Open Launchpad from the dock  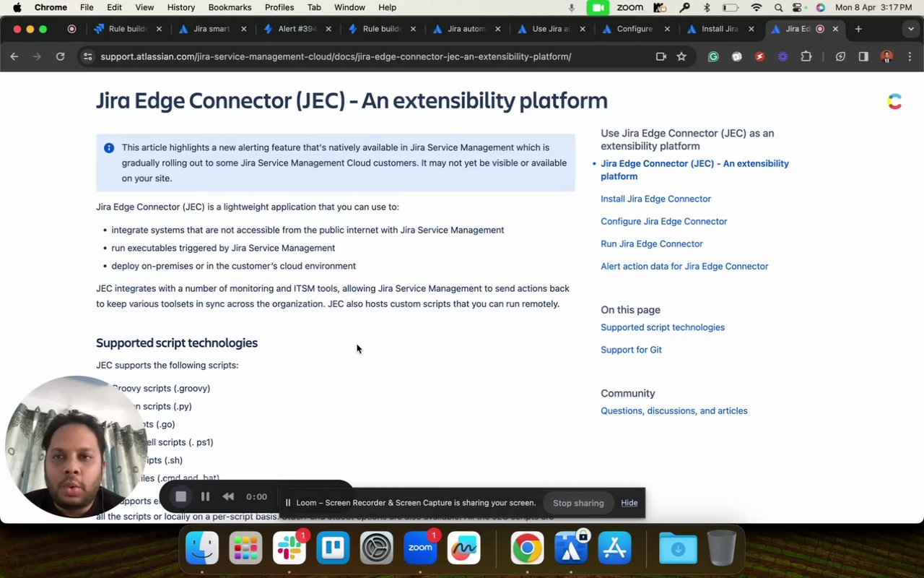coord(245,548)
